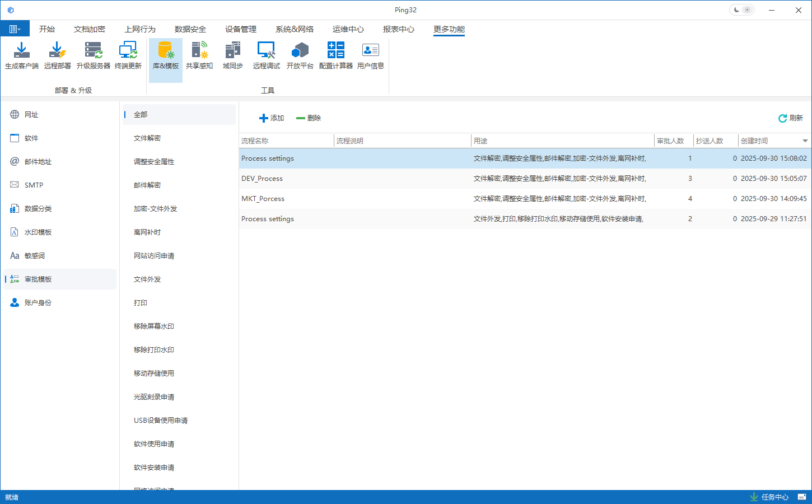Viewport: 812px width, 504px height.
Task: Click the 生成客户端 ribbon icon
Action: (22, 55)
